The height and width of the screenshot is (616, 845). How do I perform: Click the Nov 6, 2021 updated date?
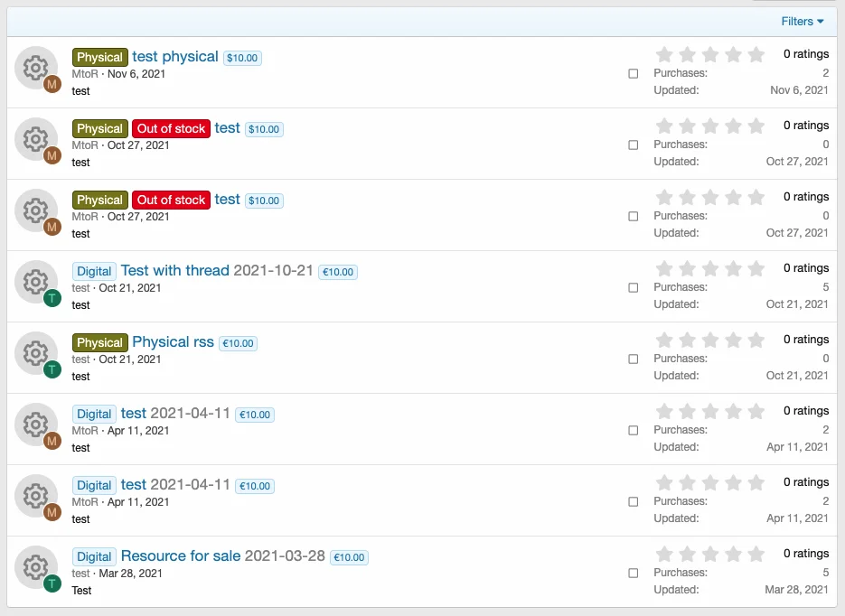tap(799, 90)
